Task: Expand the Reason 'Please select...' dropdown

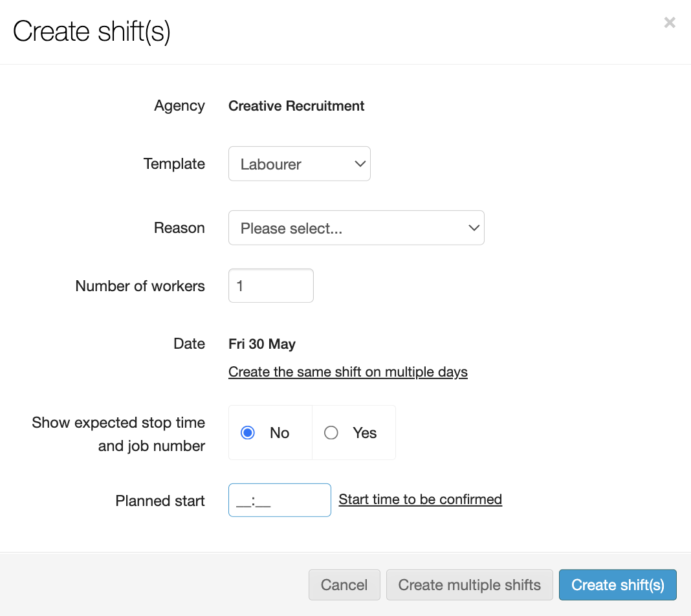Action: pyautogui.click(x=356, y=228)
